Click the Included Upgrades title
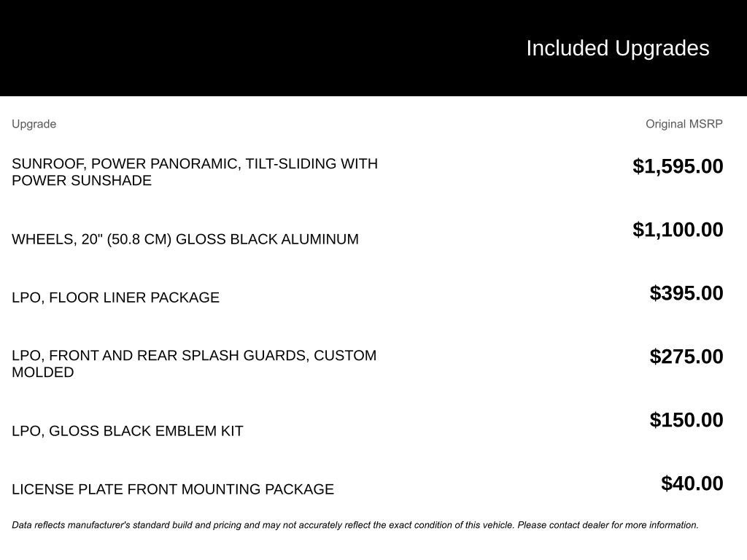This screenshot has width=747, height=560. point(617,48)
